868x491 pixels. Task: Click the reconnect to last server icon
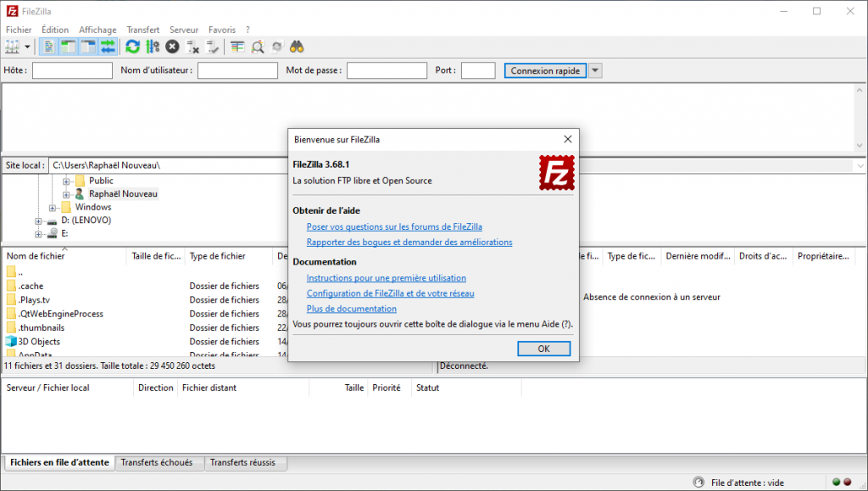(212, 47)
